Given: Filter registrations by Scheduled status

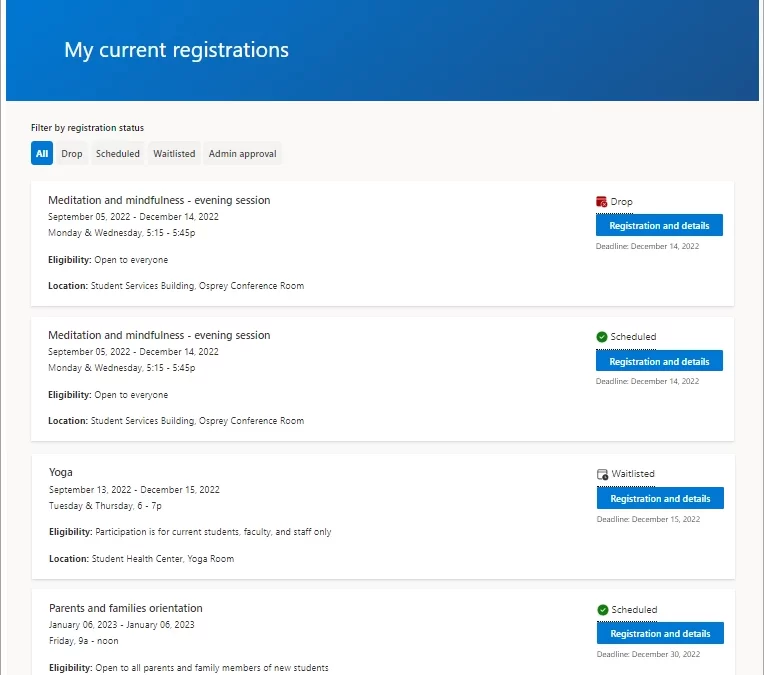Looking at the screenshot, I should point(117,154).
